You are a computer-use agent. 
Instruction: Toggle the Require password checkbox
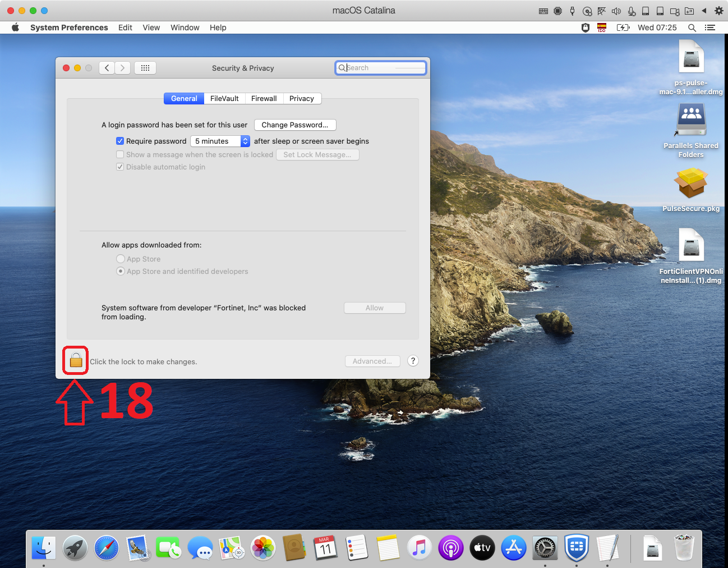click(x=120, y=141)
